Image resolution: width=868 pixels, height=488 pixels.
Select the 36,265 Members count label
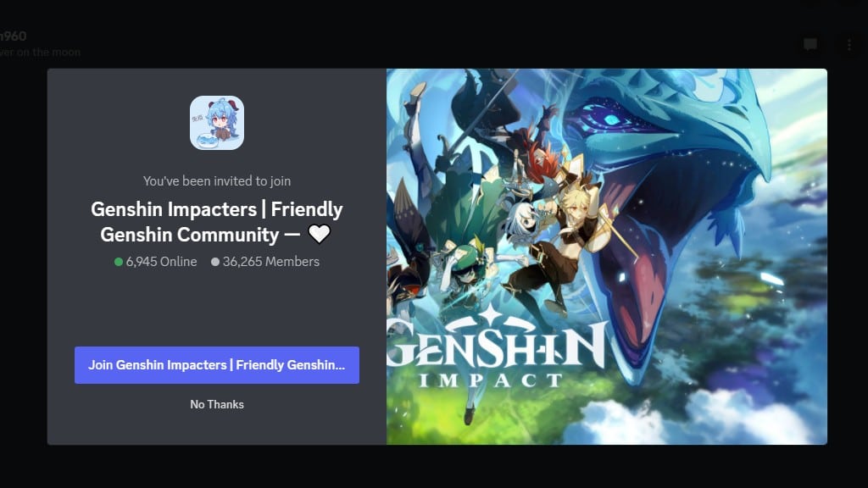pos(270,262)
